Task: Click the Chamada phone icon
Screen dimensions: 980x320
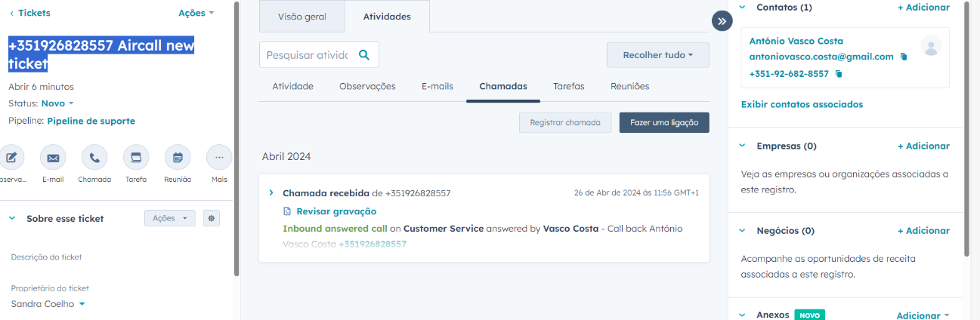Action: pyautogui.click(x=94, y=158)
